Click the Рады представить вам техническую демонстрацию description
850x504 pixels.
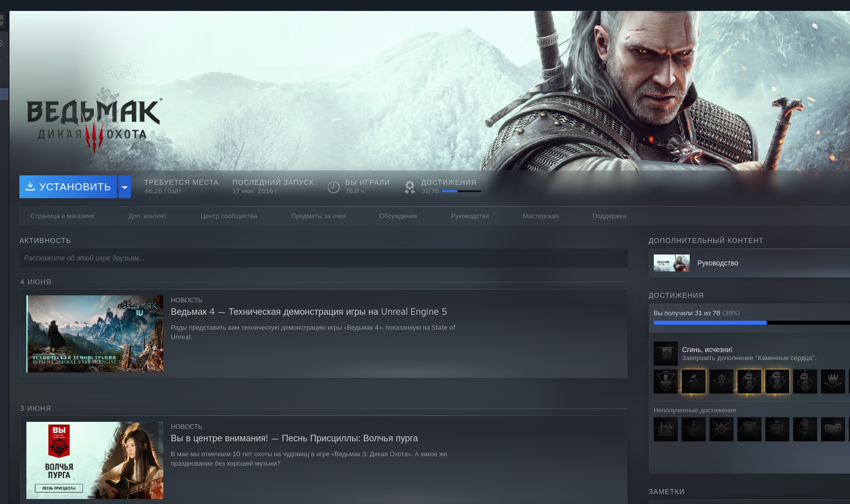[x=313, y=332]
